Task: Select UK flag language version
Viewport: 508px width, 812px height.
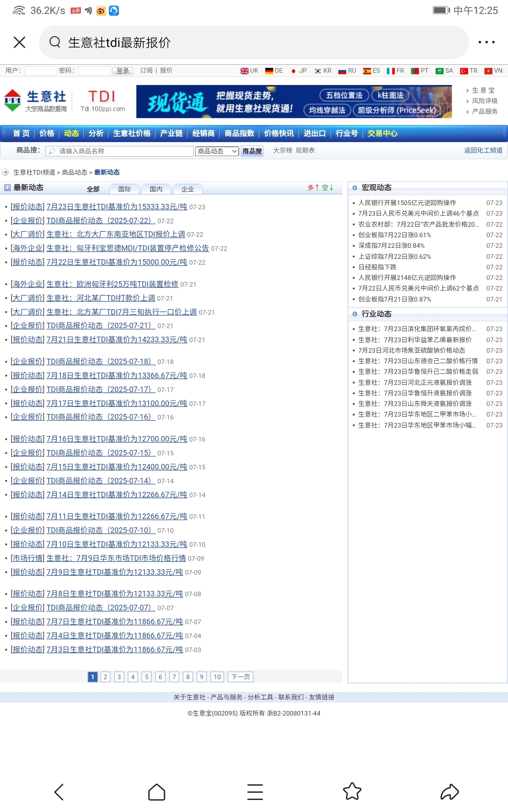Action: [x=249, y=71]
